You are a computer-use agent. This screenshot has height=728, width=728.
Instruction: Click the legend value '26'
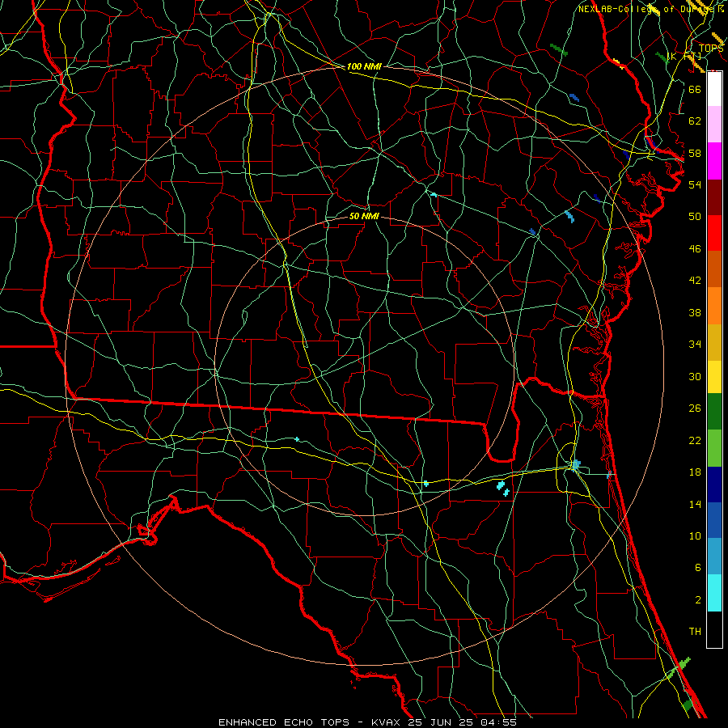click(x=695, y=408)
